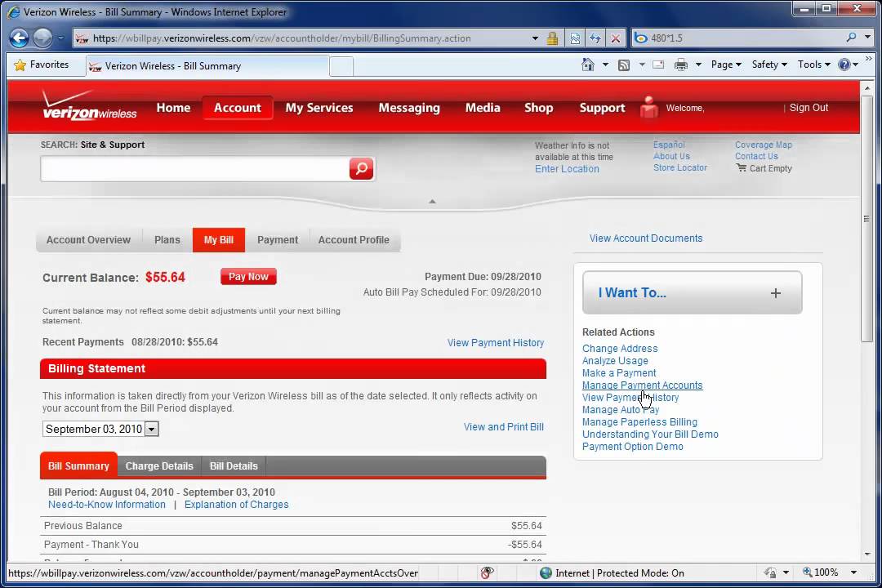Open the Tools menu dropdown

[814, 65]
